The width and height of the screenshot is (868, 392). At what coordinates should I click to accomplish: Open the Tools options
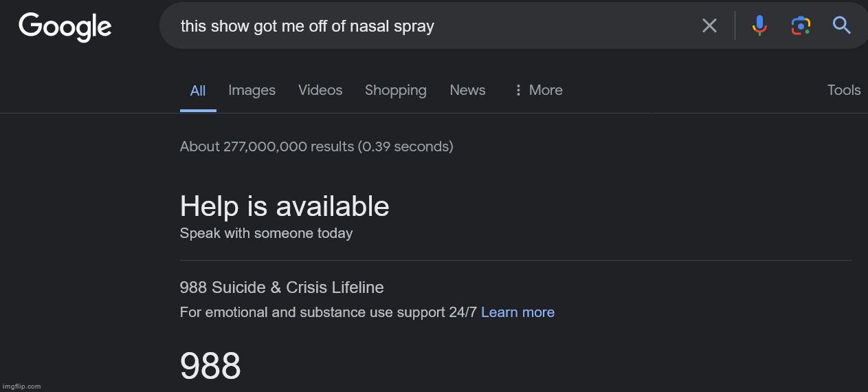tap(844, 90)
